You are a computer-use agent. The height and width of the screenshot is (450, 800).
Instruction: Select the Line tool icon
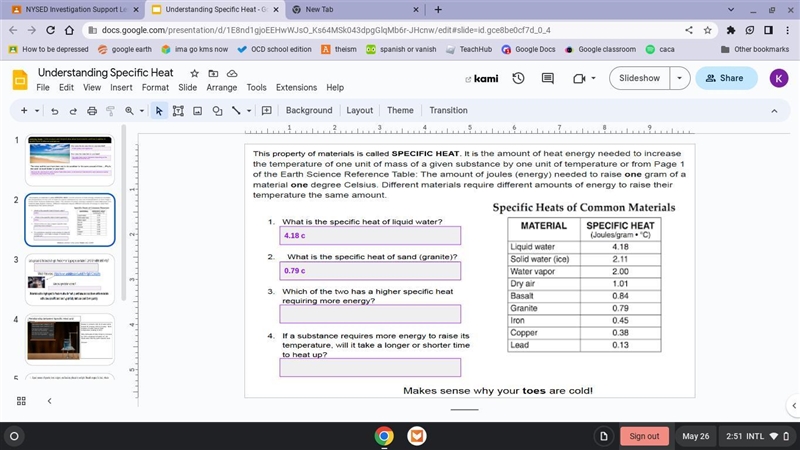pyautogui.click(x=236, y=111)
